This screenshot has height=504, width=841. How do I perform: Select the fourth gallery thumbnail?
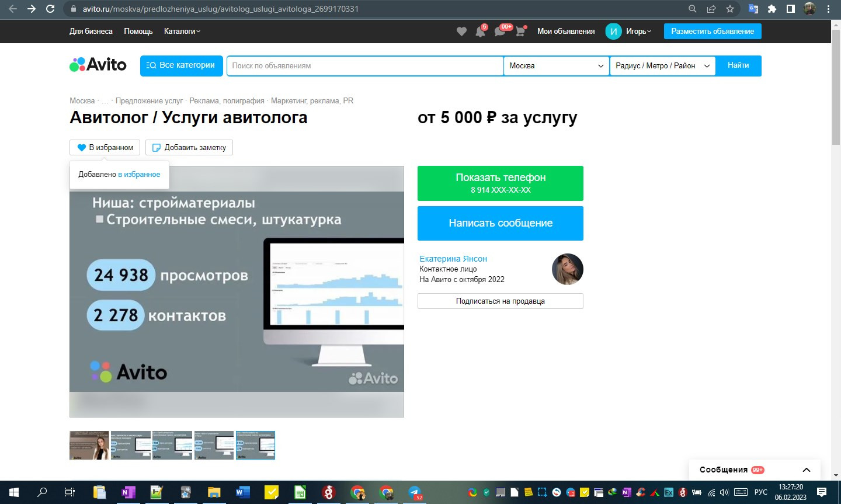click(x=214, y=446)
